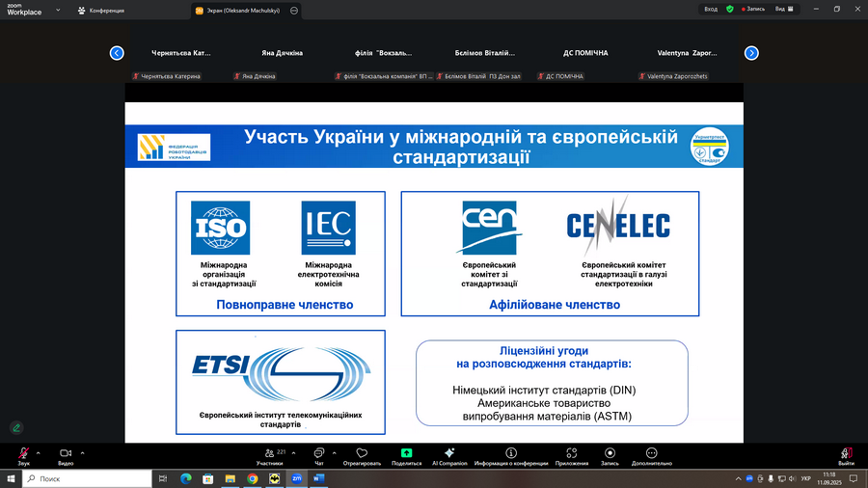This screenshot has height=488, width=868.
Task: Open the Вид view layout menu
Action: 784,9
